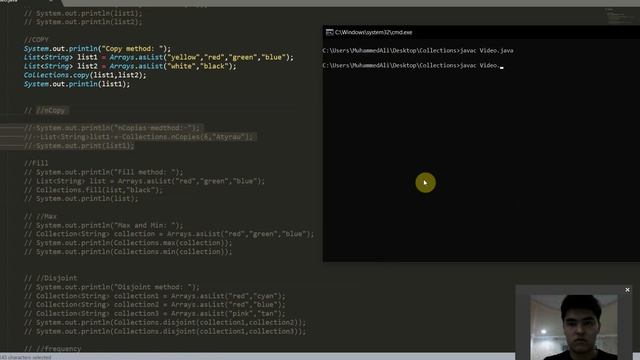640x360 pixels.
Task: Click the collection1 line with "red","cyan"
Action: pos(155,296)
